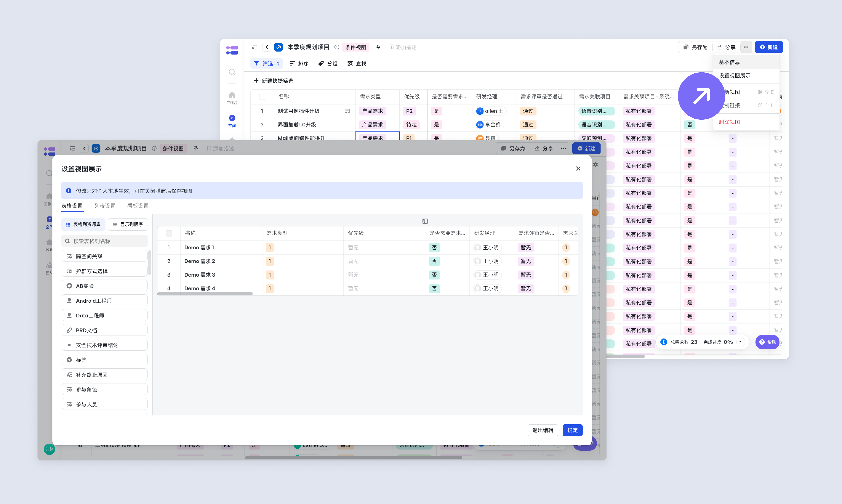Image resolution: width=842 pixels, height=504 pixels.
Task: Click the column list vertical scrollbar in the dialog
Action: click(149, 262)
